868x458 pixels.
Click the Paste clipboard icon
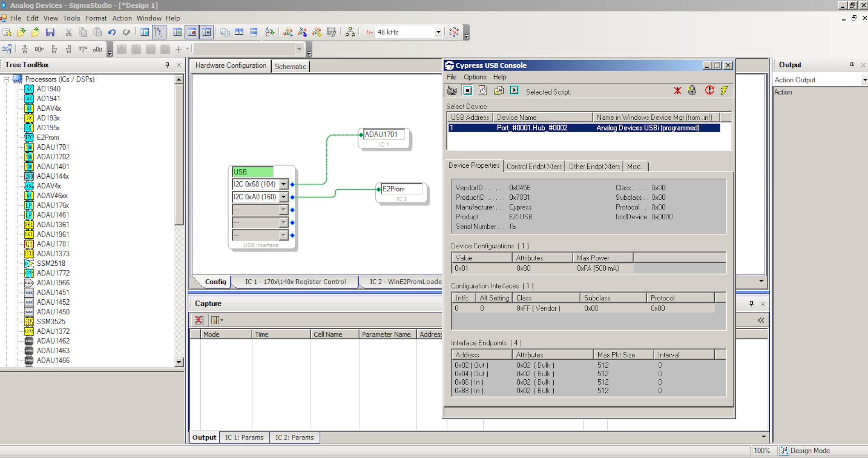point(97,32)
